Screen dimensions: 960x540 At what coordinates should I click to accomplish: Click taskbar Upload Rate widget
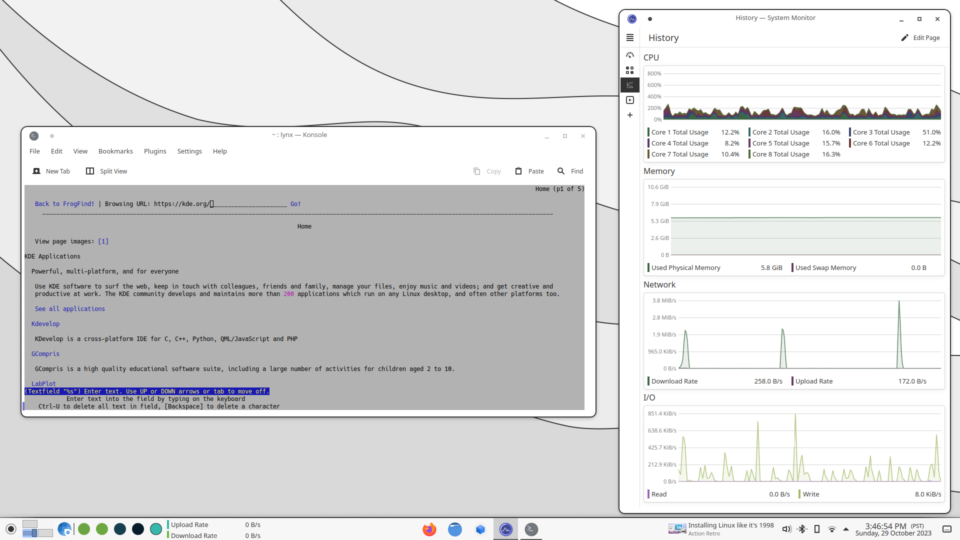coord(214,525)
